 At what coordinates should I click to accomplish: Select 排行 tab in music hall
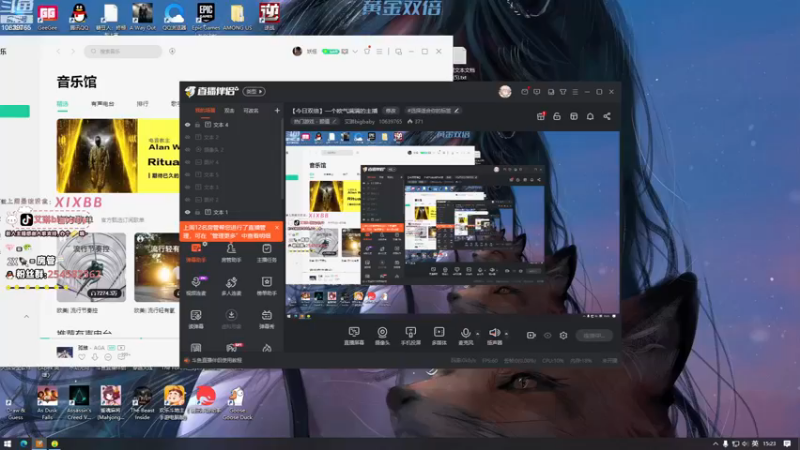[x=142, y=104]
